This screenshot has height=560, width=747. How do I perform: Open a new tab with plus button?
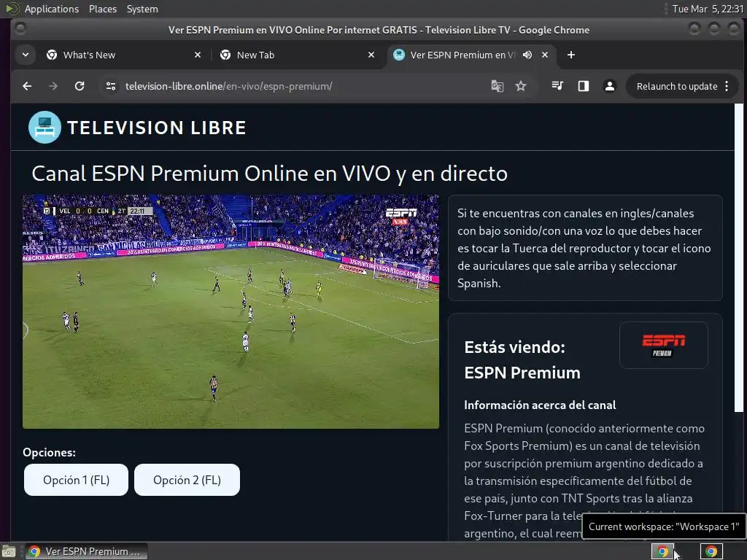coord(570,55)
